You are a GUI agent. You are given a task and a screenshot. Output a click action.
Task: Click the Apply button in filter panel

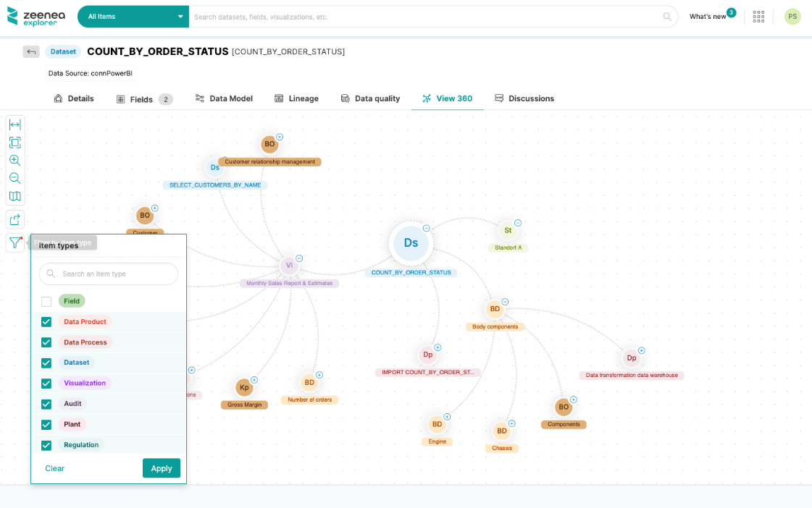point(161,468)
